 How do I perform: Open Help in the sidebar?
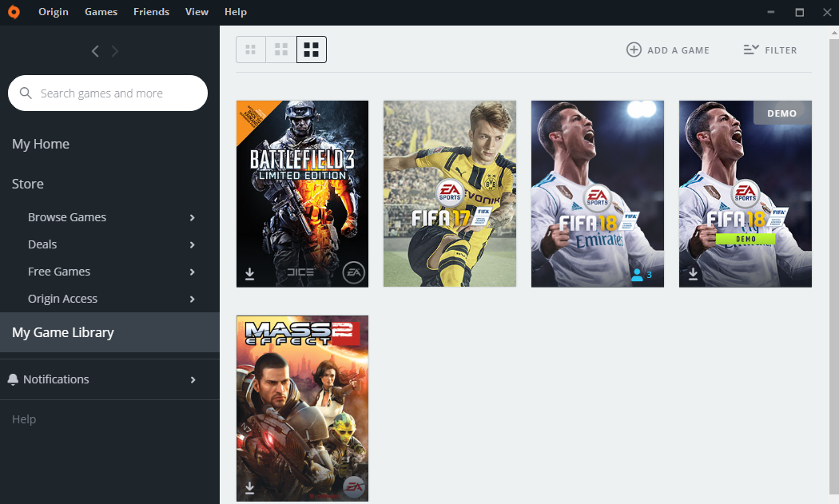pyautogui.click(x=24, y=419)
